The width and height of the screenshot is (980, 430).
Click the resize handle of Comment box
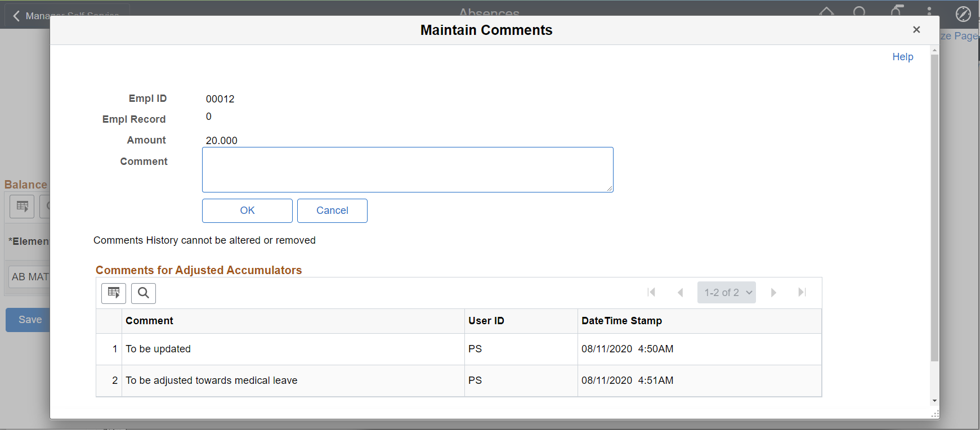pyautogui.click(x=610, y=189)
